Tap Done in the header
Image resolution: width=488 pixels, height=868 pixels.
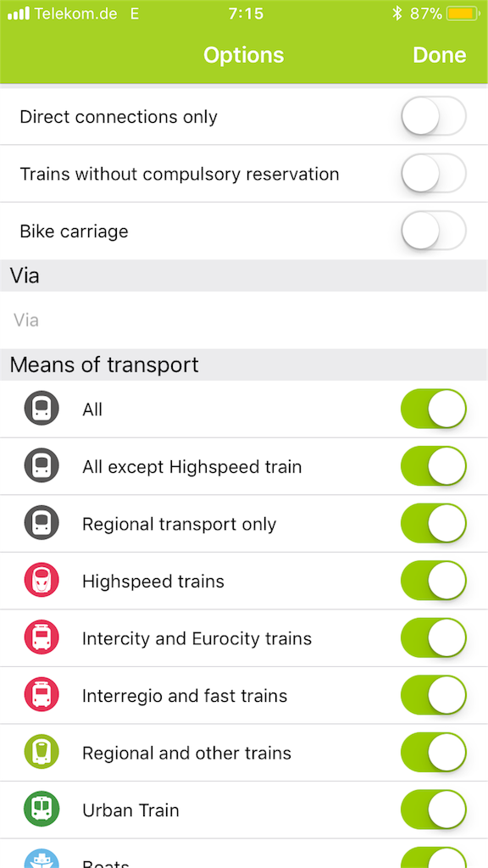[440, 55]
